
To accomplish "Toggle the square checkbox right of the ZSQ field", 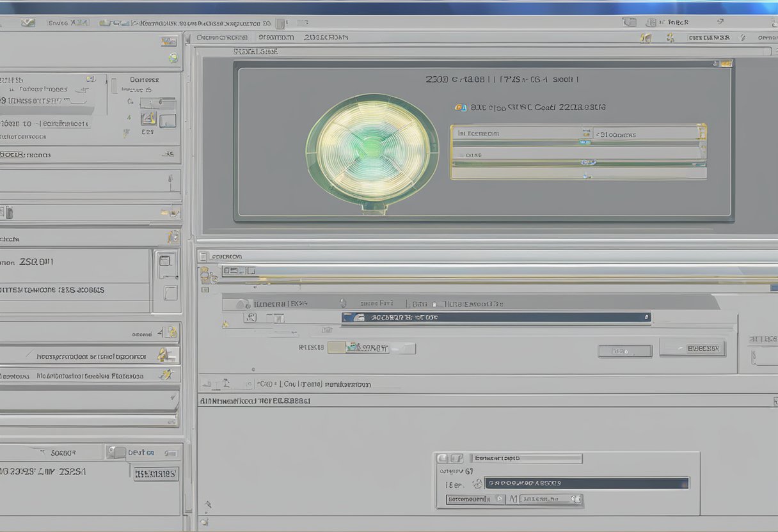I will pyautogui.click(x=165, y=262).
